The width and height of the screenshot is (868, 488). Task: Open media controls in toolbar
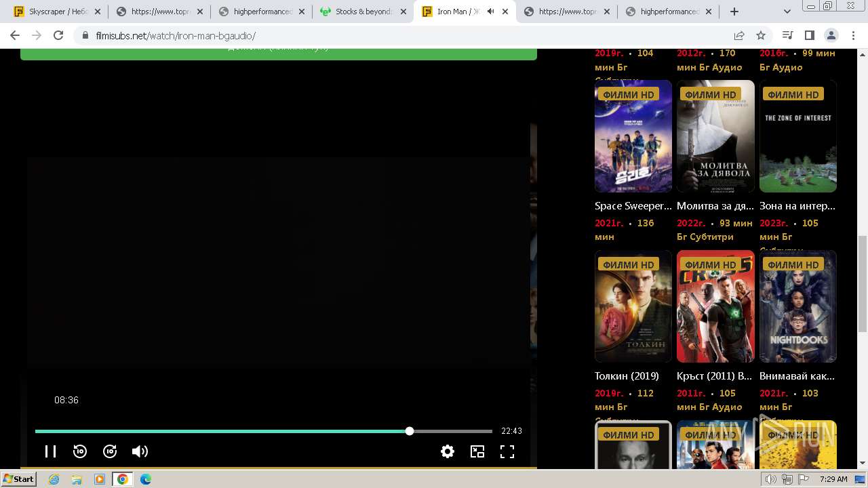[787, 36]
